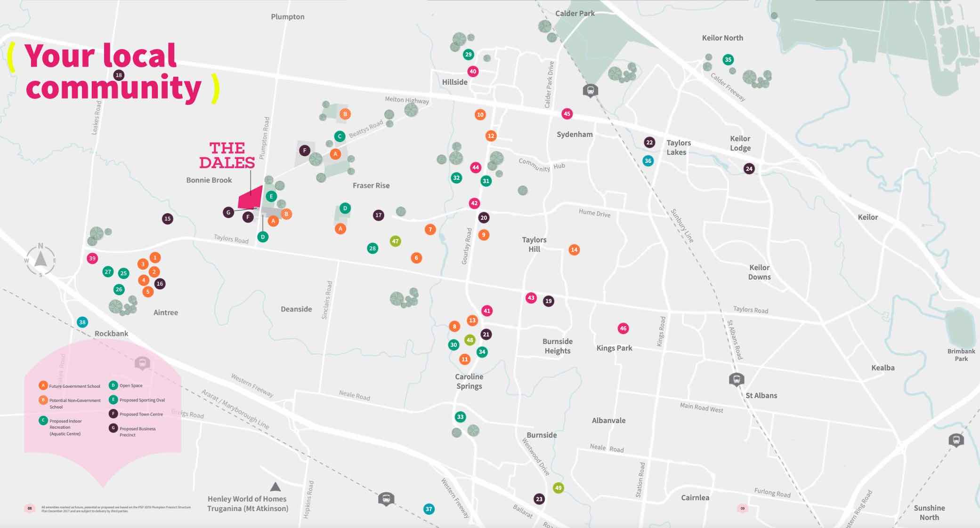
Task: Click the train station icon by Calder Park Drive
Action: tap(590, 90)
